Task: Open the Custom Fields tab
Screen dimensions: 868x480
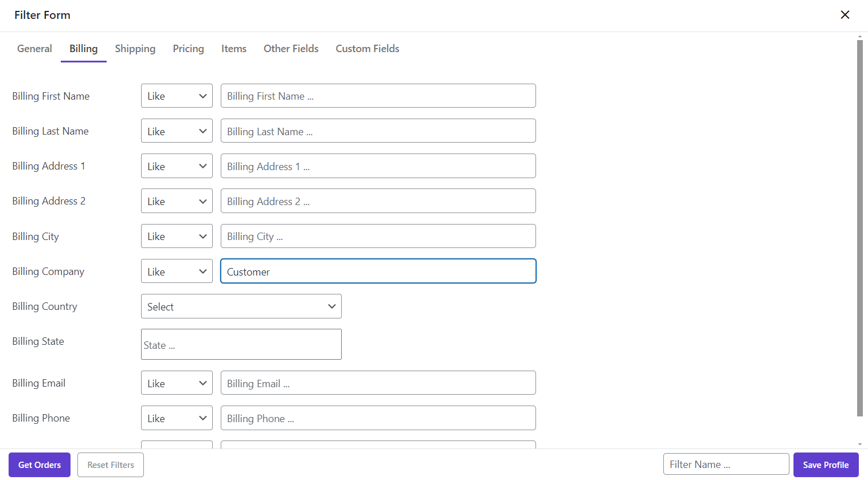Action: pyautogui.click(x=367, y=49)
